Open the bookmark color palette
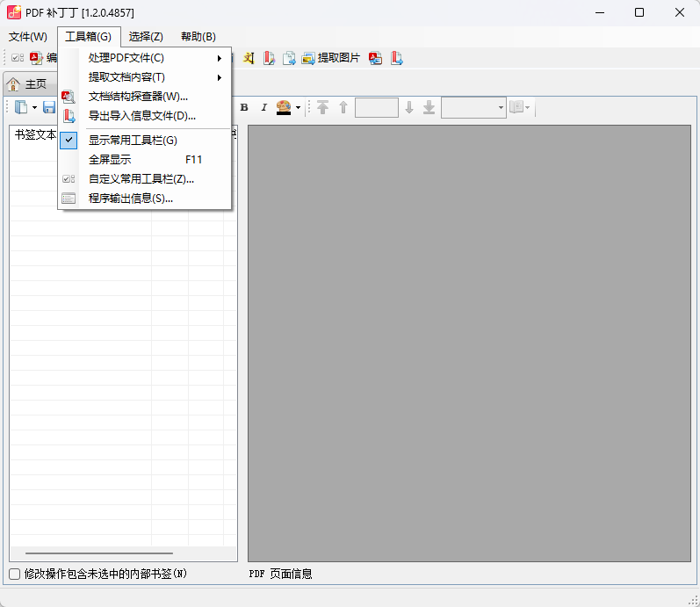700x607 pixels. [284, 107]
